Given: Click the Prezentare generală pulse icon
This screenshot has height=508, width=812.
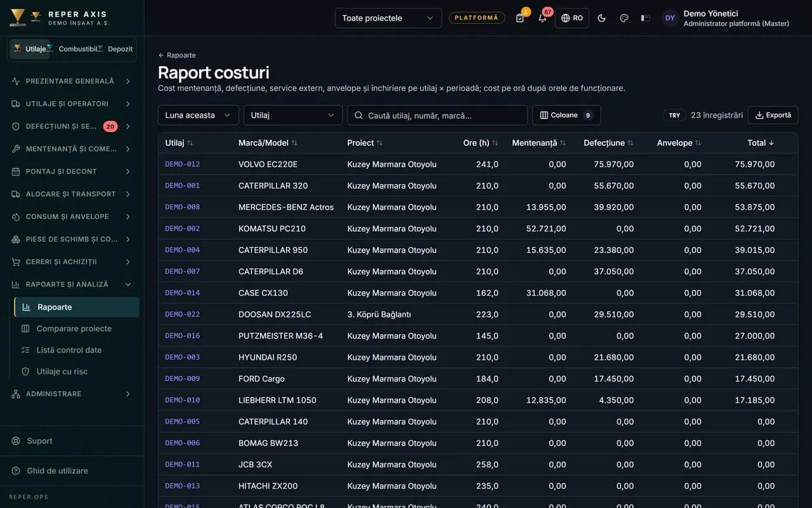Looking at the screenshot, I should pyautogui.click(x=16, y=81).
